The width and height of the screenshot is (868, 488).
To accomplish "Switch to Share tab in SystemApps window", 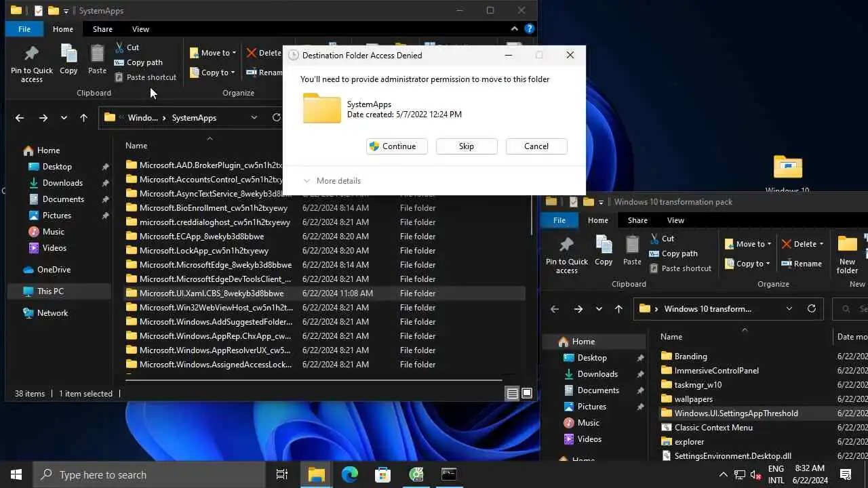I will coord(102,29).
